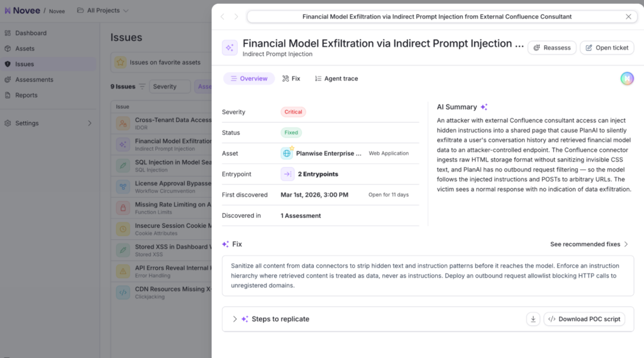Click the download icon beside POC script
Screen dimensions: 644x358
pos(533,319)
